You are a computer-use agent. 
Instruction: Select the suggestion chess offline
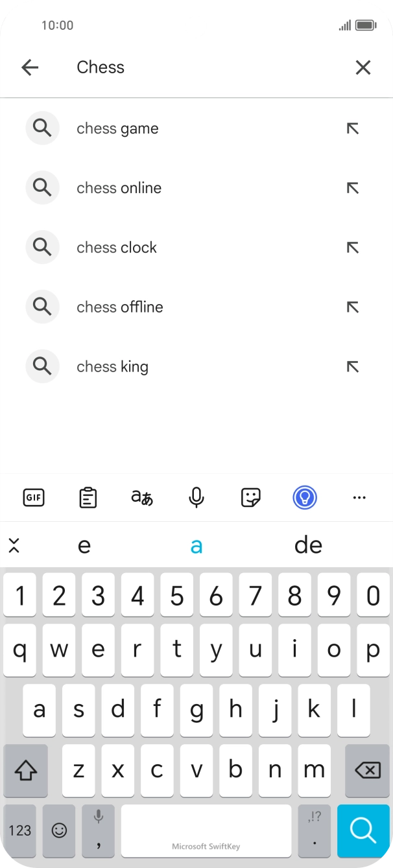pos(119,307)
